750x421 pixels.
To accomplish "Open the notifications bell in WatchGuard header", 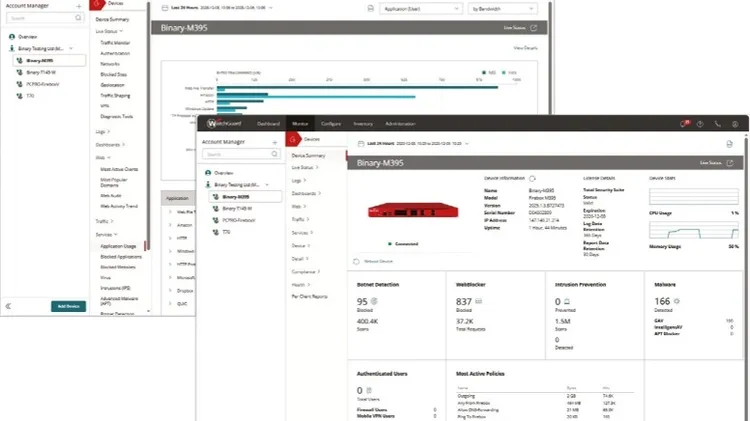I will pos(684,123).
